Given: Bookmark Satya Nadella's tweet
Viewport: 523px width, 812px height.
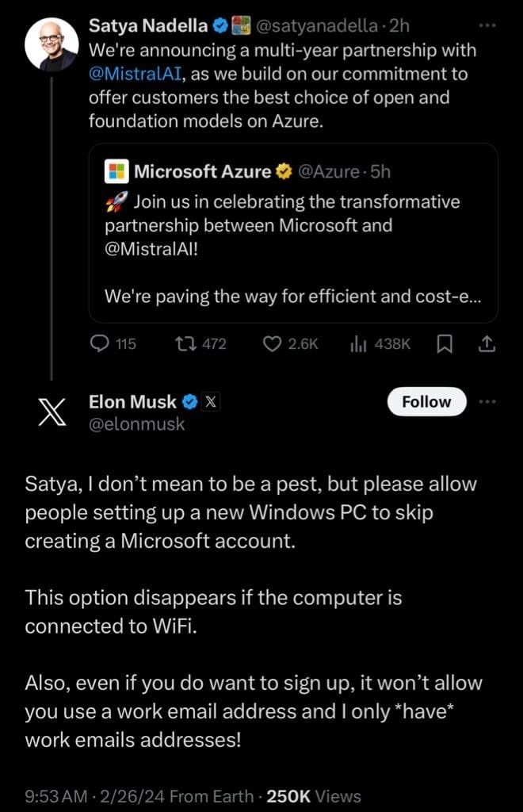Looking at the screenshot, I should [x=445, y=344].
